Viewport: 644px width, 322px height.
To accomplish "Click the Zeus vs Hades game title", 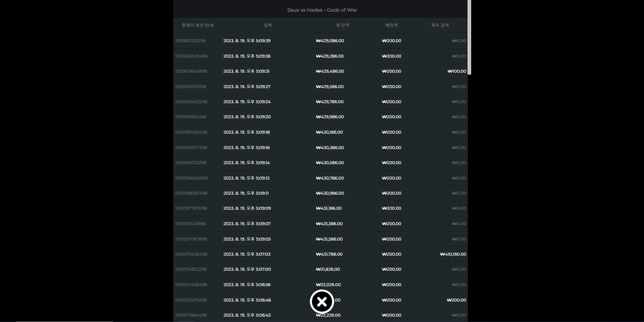I will (322, 10).
